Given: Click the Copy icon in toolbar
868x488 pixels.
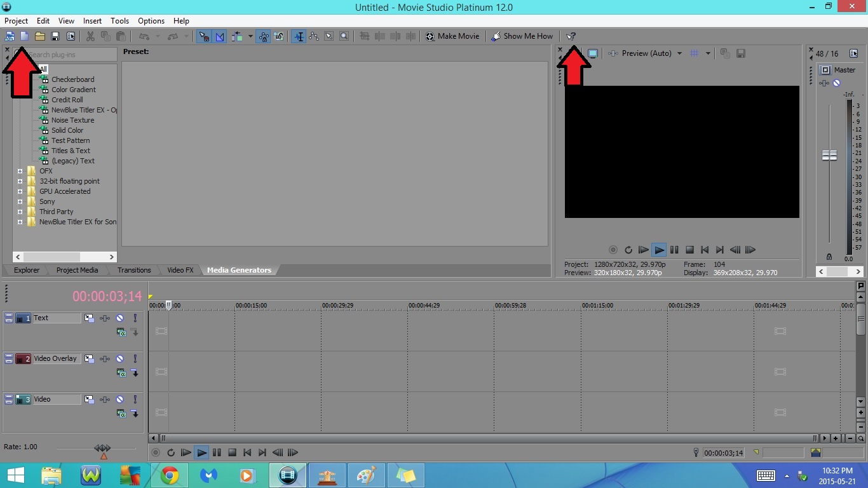Looking at the screenshot, I should pos(105,36).
